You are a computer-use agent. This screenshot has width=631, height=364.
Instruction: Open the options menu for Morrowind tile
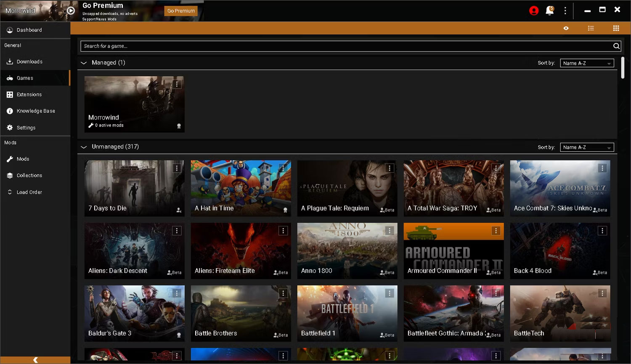click(x=177, y=84)
